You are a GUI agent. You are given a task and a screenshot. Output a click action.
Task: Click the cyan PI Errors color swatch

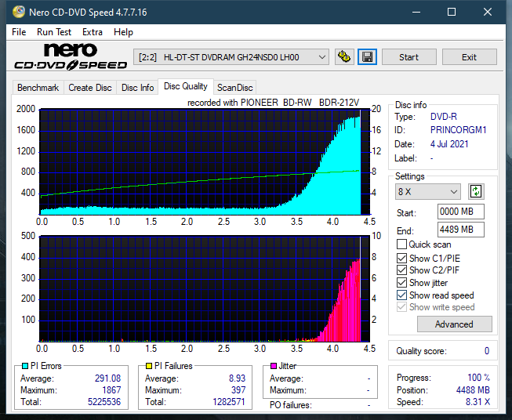pos(25,366)
